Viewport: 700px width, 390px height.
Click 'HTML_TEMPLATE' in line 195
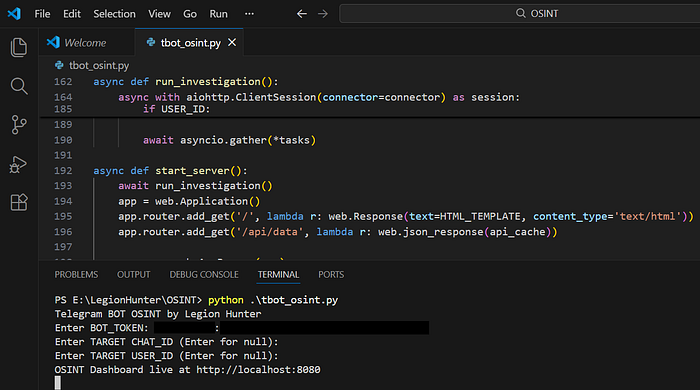click(x=480, y=216)
